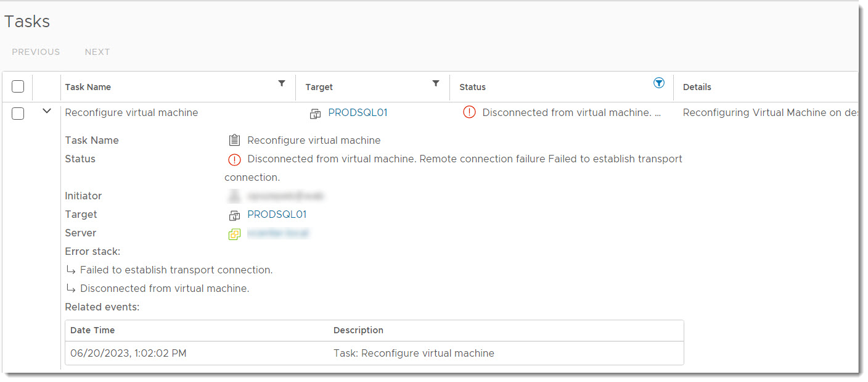Open the PRODSQL01 link in the Target column

coord(358,112)
